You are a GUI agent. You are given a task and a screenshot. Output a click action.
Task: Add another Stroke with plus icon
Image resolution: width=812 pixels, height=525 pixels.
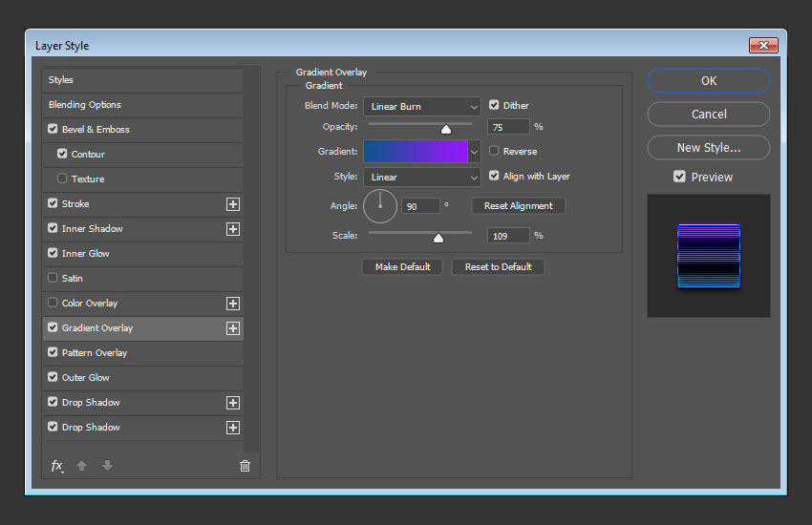tap(233, 203)
